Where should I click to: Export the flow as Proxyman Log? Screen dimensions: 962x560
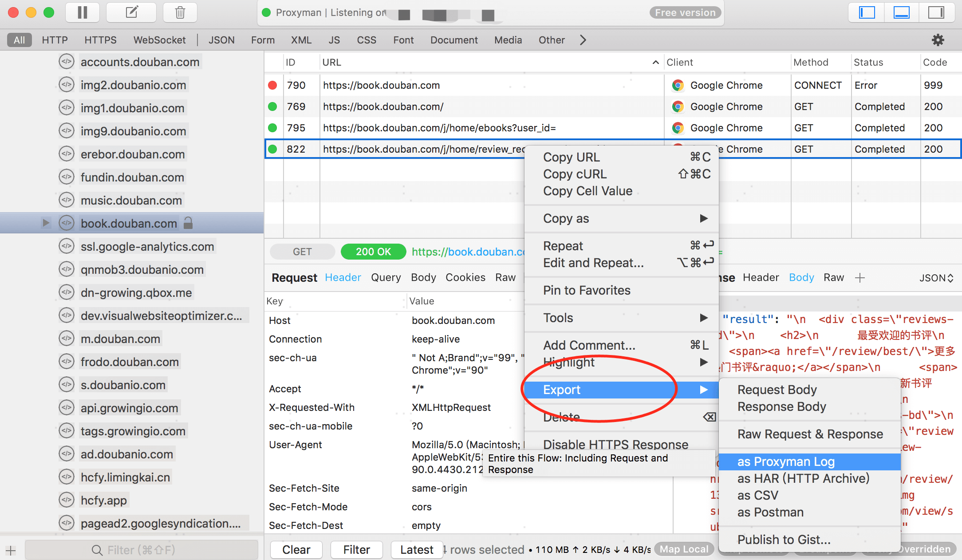809,461
